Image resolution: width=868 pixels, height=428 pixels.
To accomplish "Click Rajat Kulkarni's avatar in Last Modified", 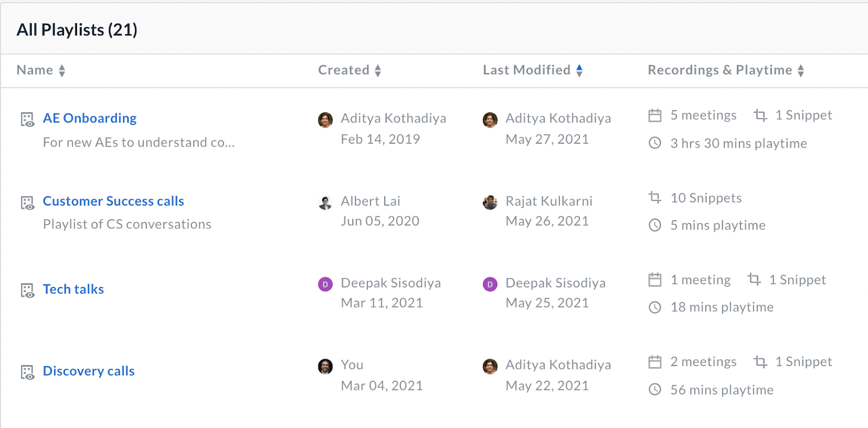I will (490, 202).
